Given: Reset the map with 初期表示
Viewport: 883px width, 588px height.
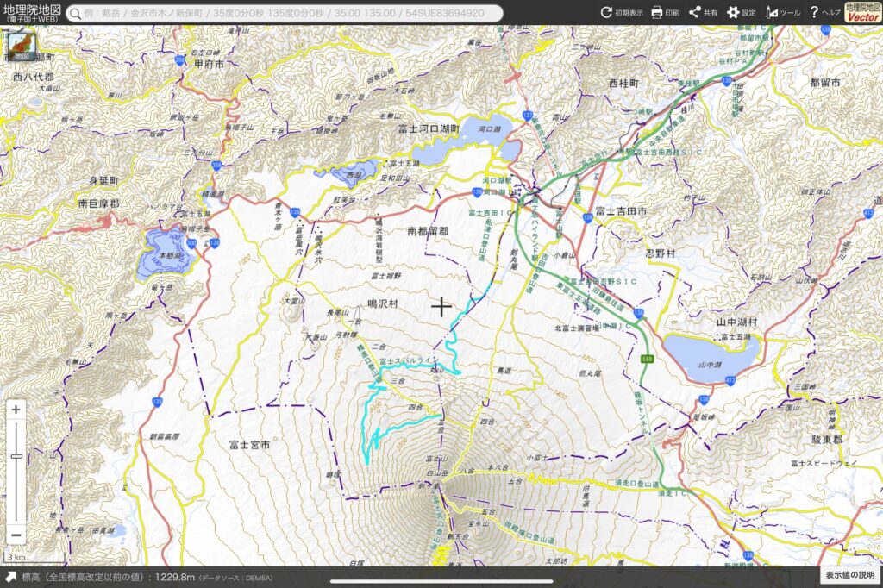Looking at the screenshot, I should click(622, 12).
